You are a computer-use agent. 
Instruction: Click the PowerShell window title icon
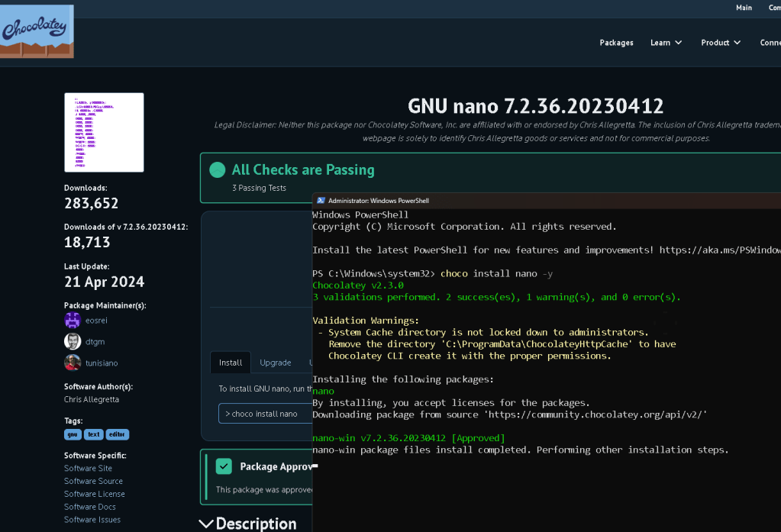coord(321,201)
